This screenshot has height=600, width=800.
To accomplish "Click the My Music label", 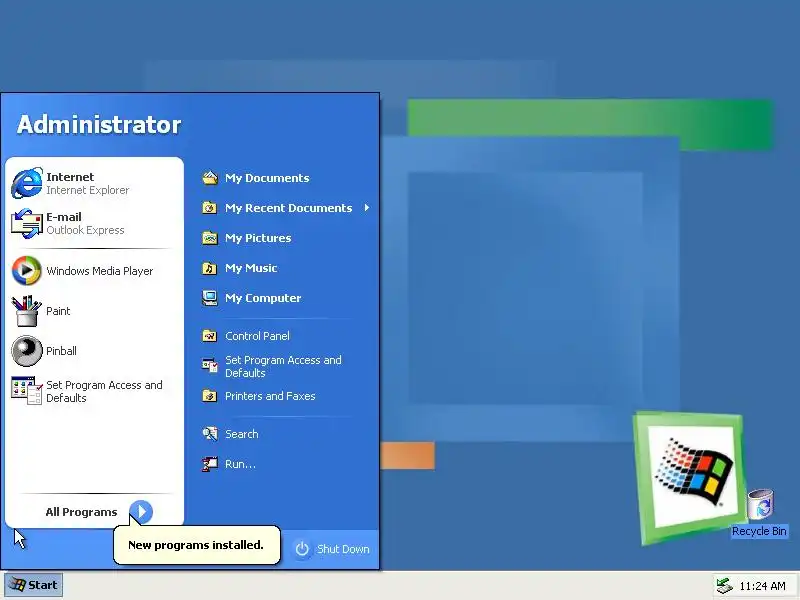I will coord(251,268).
